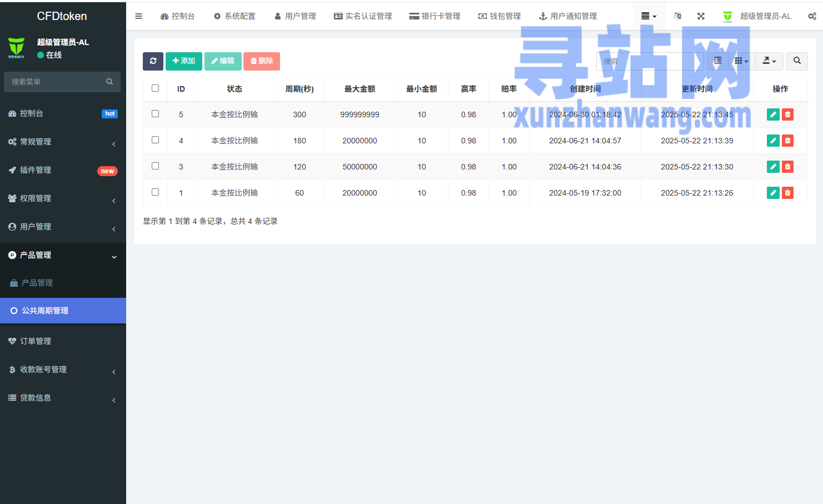Viewport: 823px width, 504px height.
Task: Select the checkbox for row ID 3
Action: [155, 166]
